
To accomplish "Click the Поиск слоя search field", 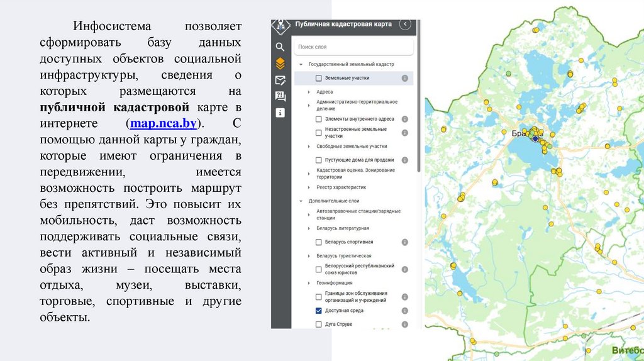I will [352, 47].
